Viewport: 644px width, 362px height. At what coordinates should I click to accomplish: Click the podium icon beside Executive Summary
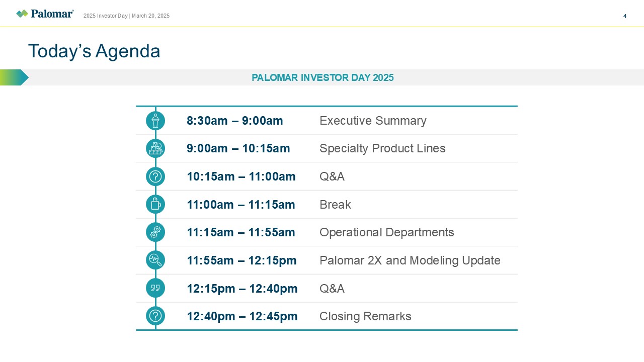[155, 121]
